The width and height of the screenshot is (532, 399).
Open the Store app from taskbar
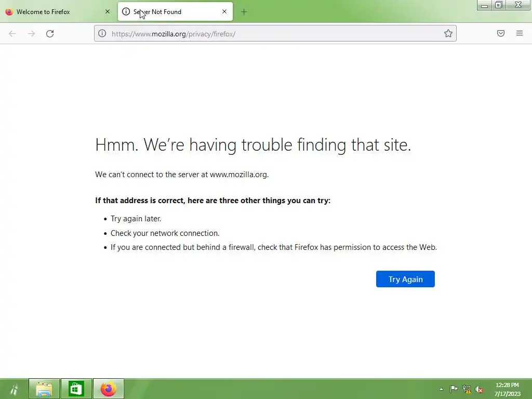click(x=76, y=389)
